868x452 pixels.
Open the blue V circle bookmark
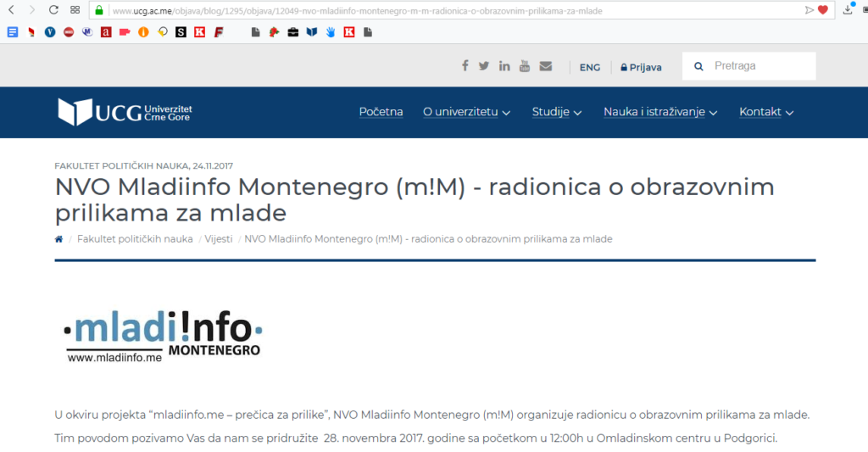pos(50,32)
